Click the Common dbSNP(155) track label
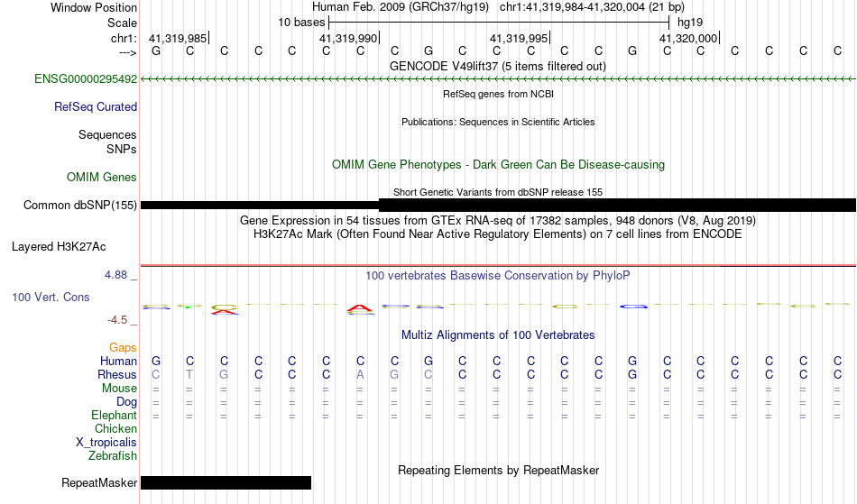This screenshot has height=504, width=857. tap(80, 206)
